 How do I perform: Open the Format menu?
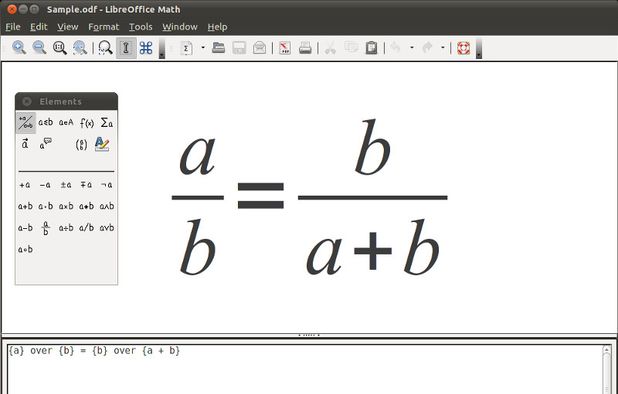(103, 27)
